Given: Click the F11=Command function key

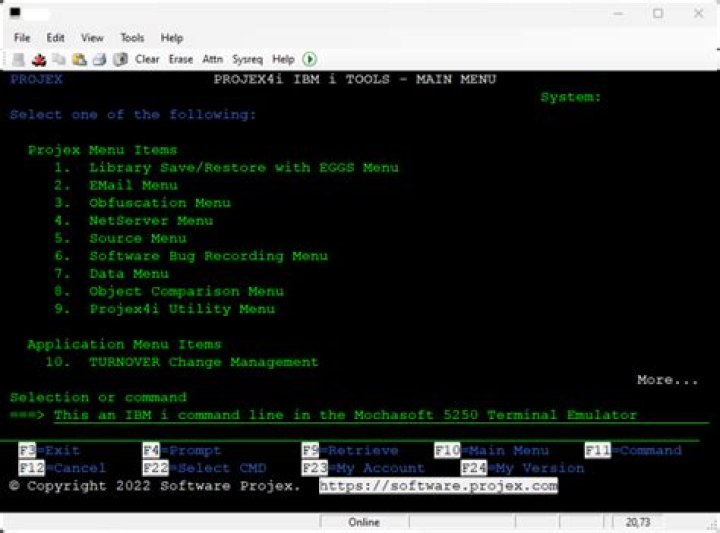Looking at the screenshot, I should pyautogui.click(x=633, y=450).
